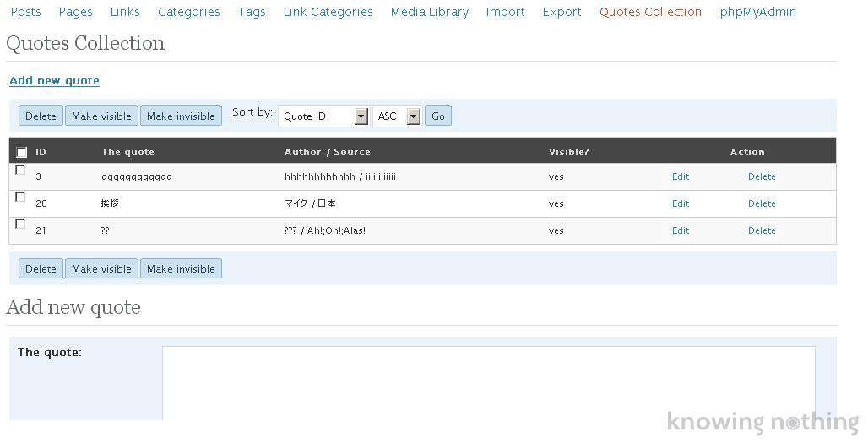Edit the quote with ID 21
Screen dimensions: 868x443
(x=681, y=230)
